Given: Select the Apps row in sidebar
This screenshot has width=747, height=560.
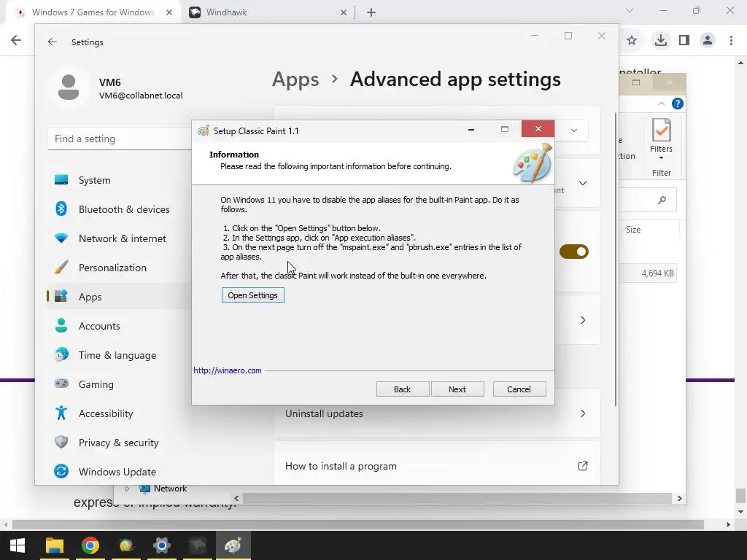Looking at the screenshot, I should (119, 296).
